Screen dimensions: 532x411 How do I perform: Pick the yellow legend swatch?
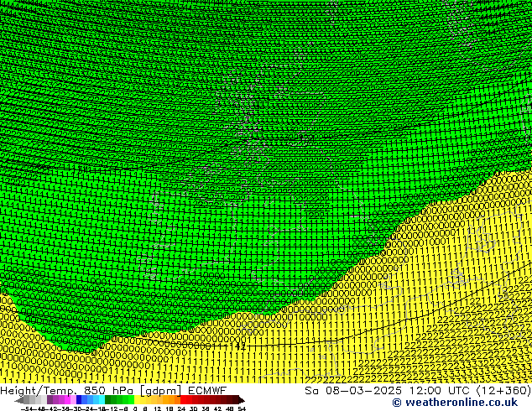(x=137, y=400)
